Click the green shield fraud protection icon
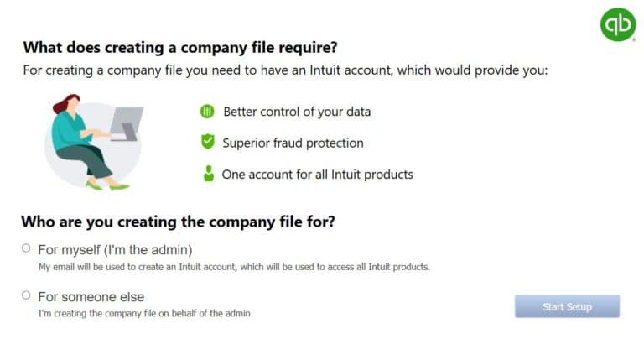The width and height of the screenshot is (644, 339). click(208, 143)
